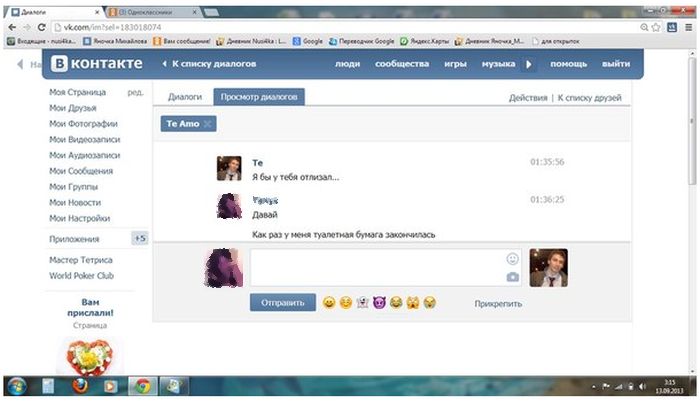
Task: Click the music play button in VK header
Action: (529, 64)
